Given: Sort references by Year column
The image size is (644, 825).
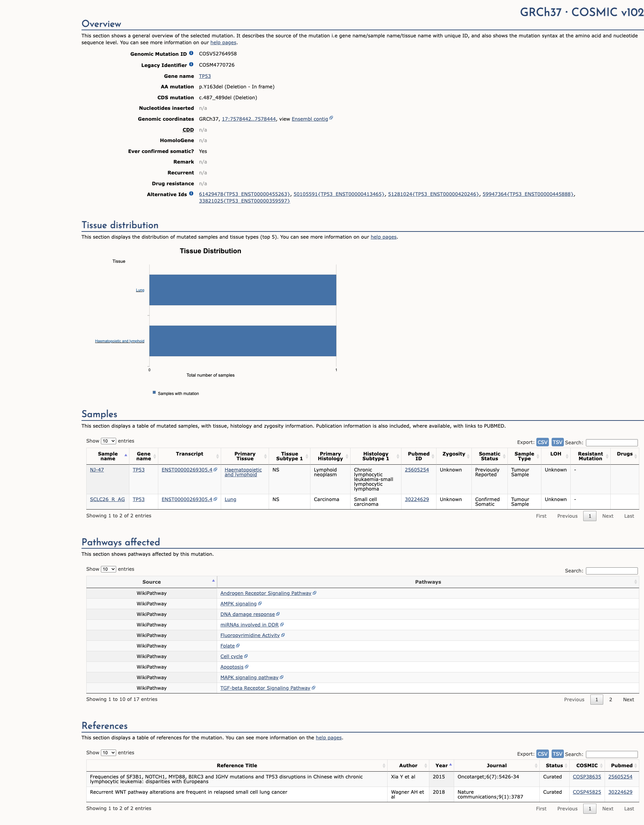Looking at the screenshot, I should [x=441, y=766].
